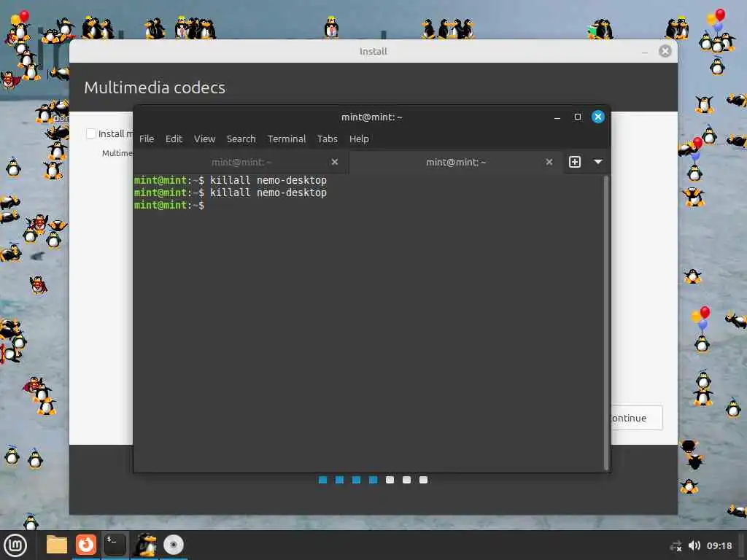Screen dimensions: 747x560
Task: Launch Firefox from the taskbar
Action: [86, 545]
